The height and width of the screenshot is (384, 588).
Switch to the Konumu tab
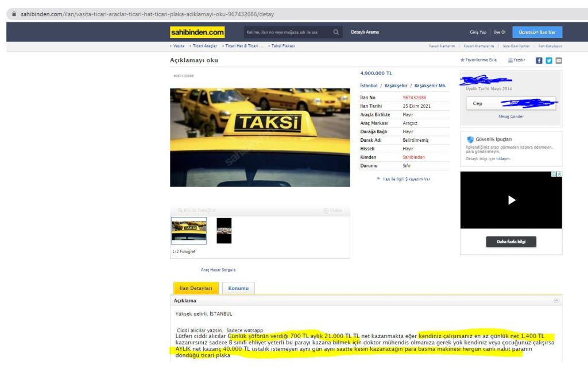(x=238, y=288)
